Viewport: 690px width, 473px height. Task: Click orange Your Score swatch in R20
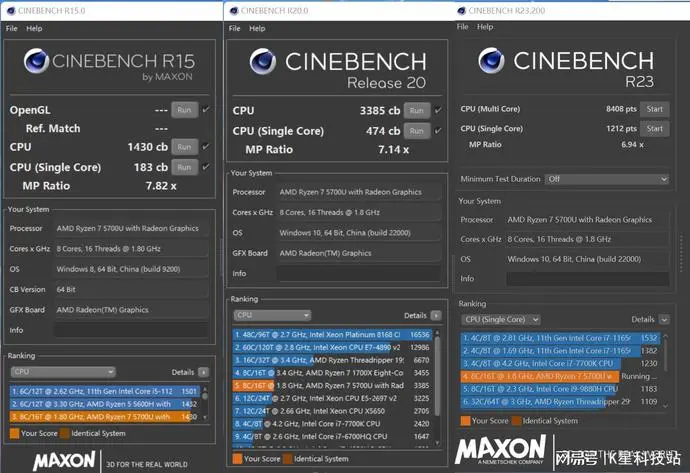tap(237, 459)
